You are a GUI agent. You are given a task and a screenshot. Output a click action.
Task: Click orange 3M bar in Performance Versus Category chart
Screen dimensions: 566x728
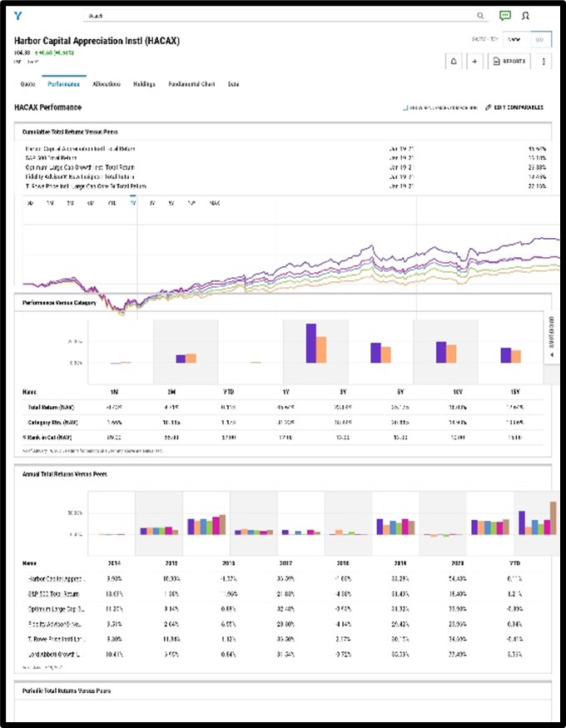tap(191, 358)
